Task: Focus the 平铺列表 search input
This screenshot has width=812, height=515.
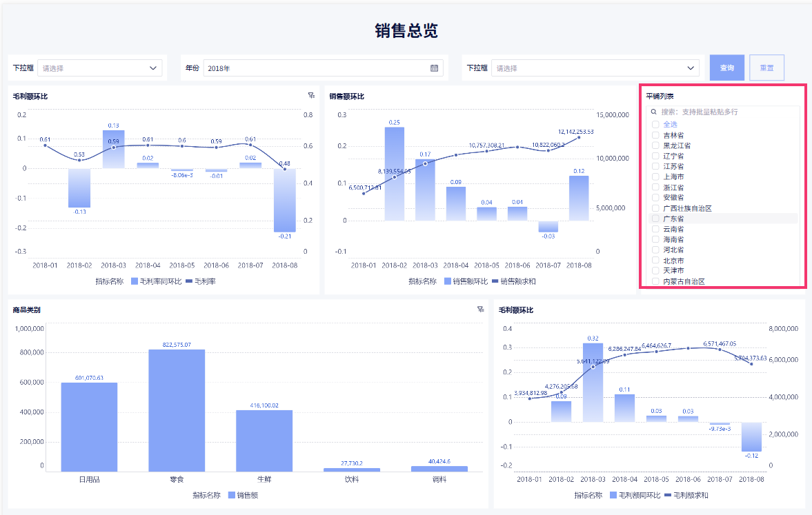Action: pyautogui.click(x=723, y=111)
